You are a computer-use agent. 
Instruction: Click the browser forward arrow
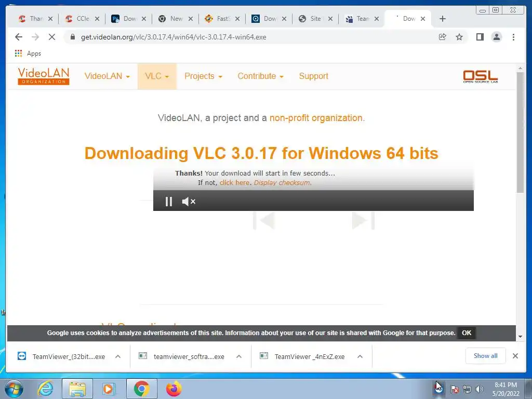point(35,37)
